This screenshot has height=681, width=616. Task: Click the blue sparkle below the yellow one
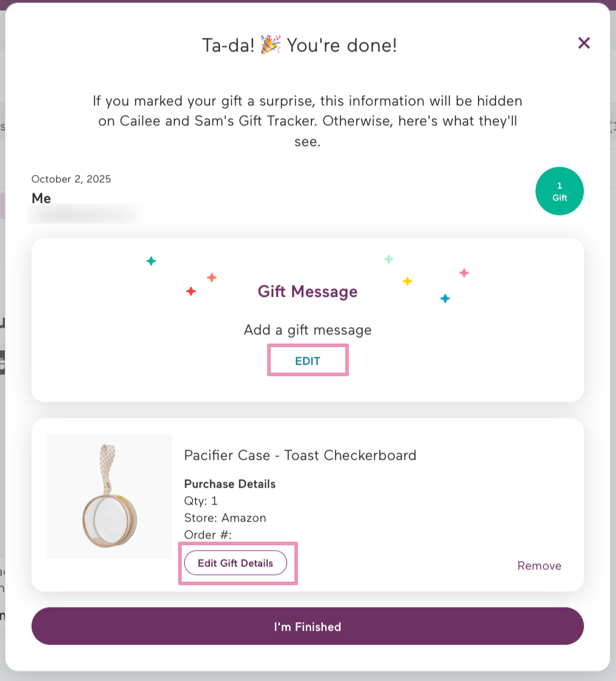(x=445, y=298)
